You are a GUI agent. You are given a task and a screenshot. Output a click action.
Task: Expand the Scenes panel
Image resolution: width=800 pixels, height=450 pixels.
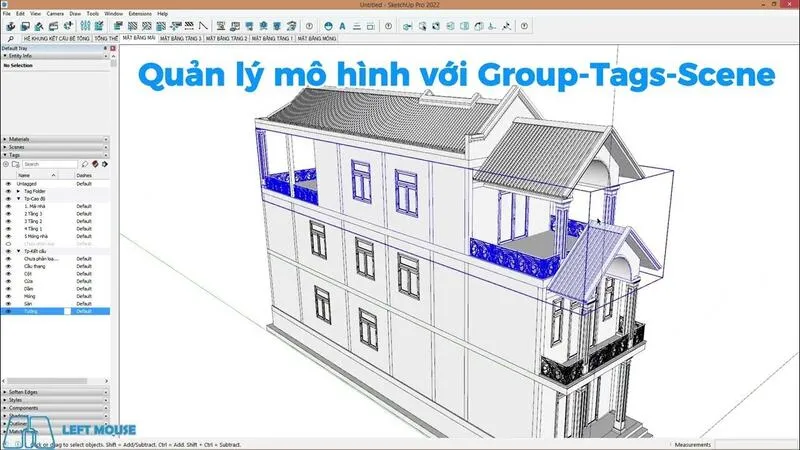[x=55, y=147]
